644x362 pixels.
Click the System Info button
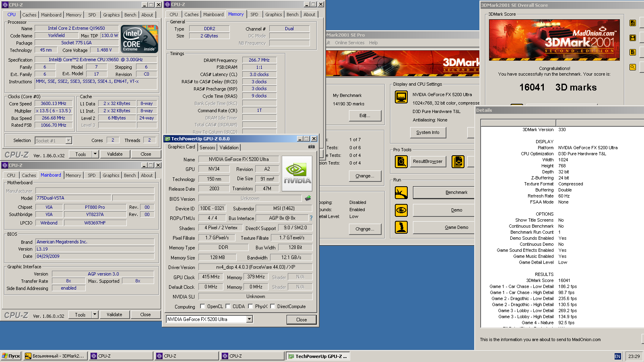click(428, 132)
